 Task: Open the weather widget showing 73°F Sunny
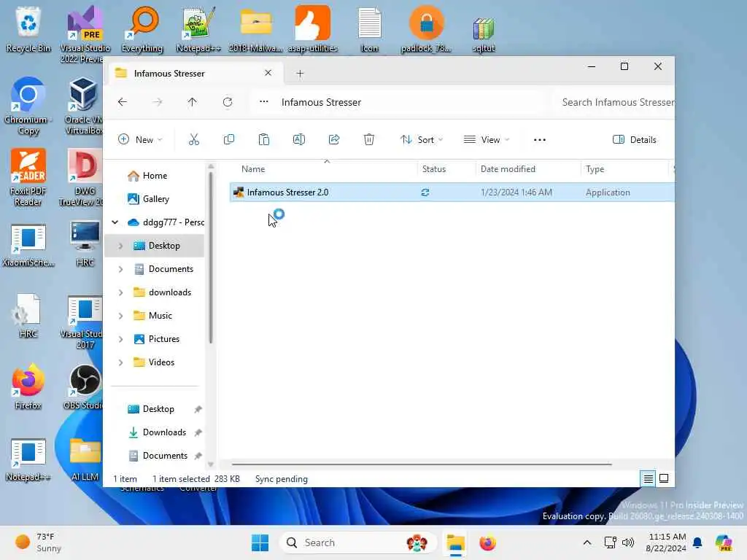point(38,542)
